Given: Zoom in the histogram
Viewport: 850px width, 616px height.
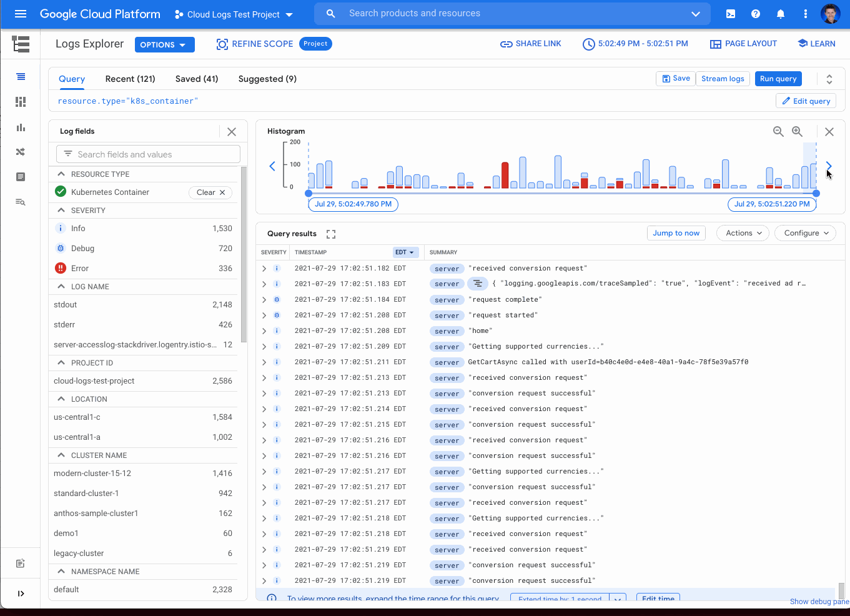Looking at the screenshot, I should pos(797,131).
